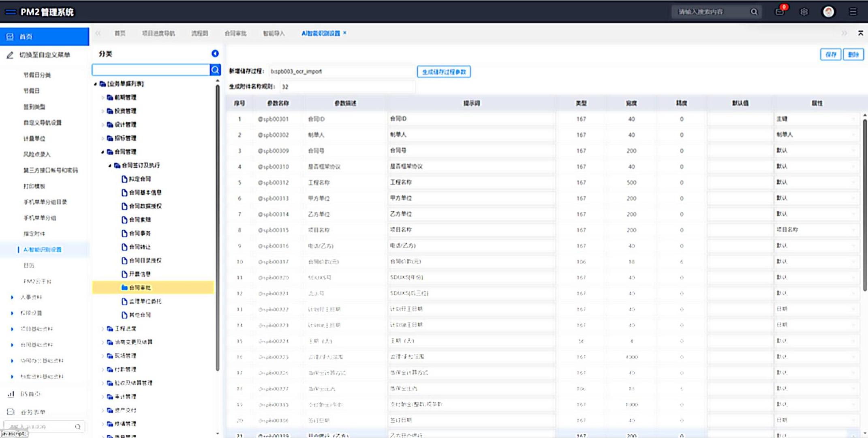The image size is (868, 438).
Task: Click the 保存 button
Action: coord(830,54)
